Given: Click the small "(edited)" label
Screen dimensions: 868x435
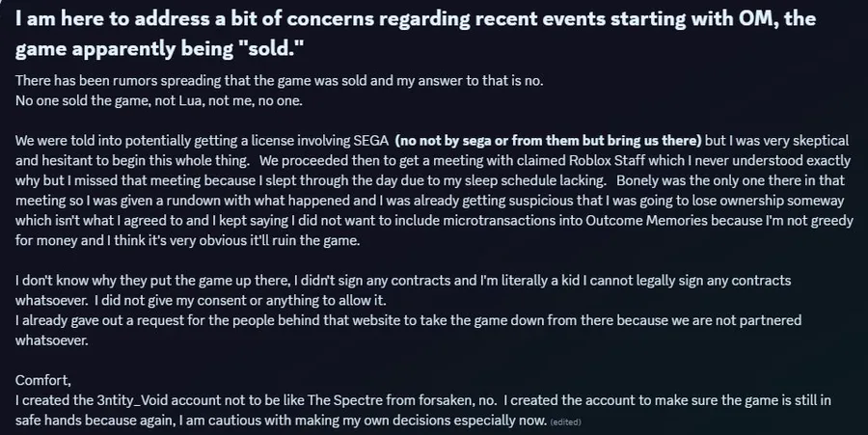Looking at the screenshot, I should (x=565, y=422).
